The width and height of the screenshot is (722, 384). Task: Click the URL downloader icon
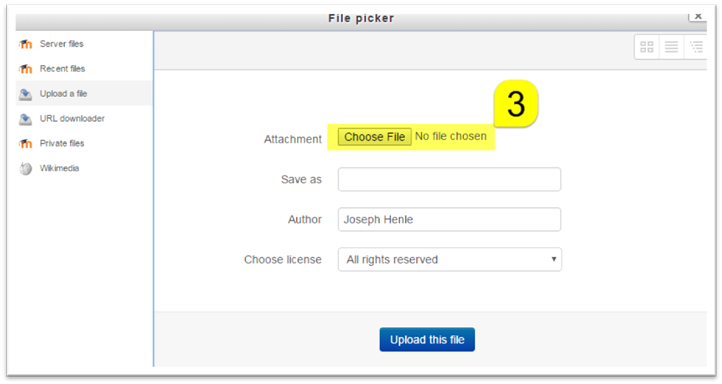click(x=25, y=119)
